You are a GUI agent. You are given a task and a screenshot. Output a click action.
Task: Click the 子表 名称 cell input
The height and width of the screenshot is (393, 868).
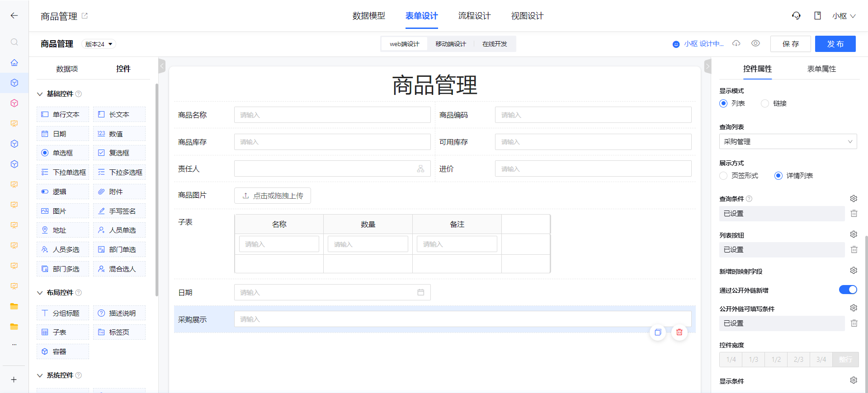pyautogui.click(x=279, y=244)
